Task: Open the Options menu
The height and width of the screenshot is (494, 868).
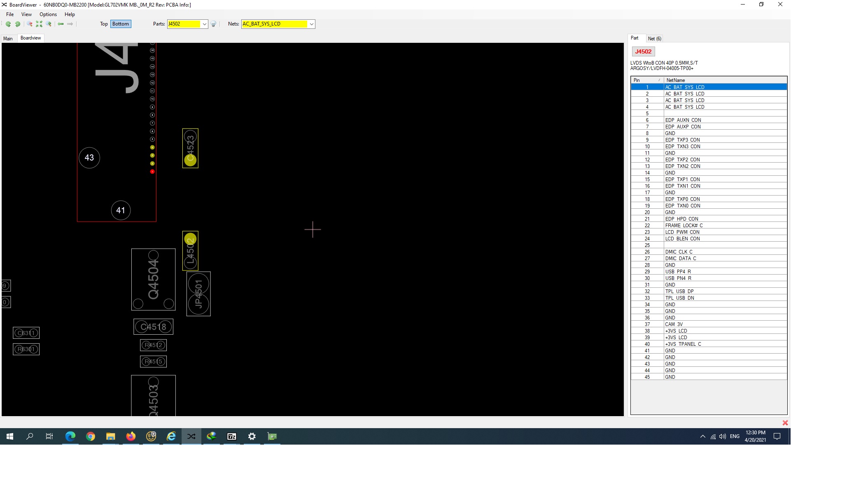Action: [x=48, y=14]
